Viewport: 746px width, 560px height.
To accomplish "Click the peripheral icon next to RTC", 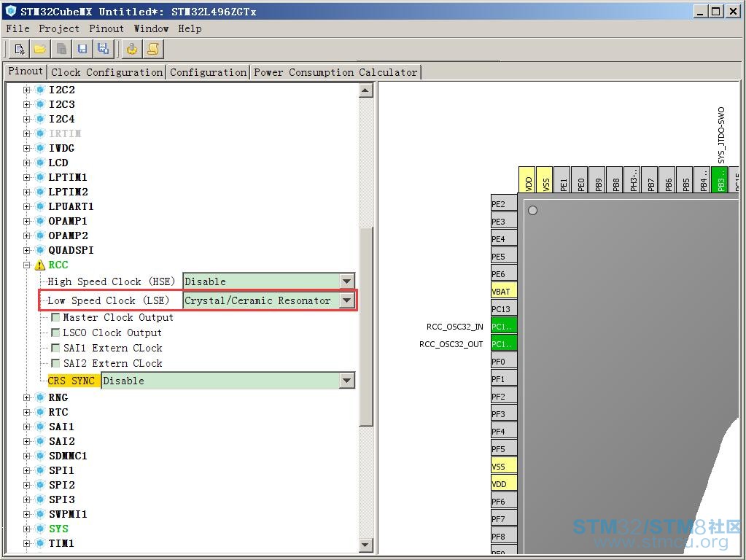I will click(x=40, y=412).
